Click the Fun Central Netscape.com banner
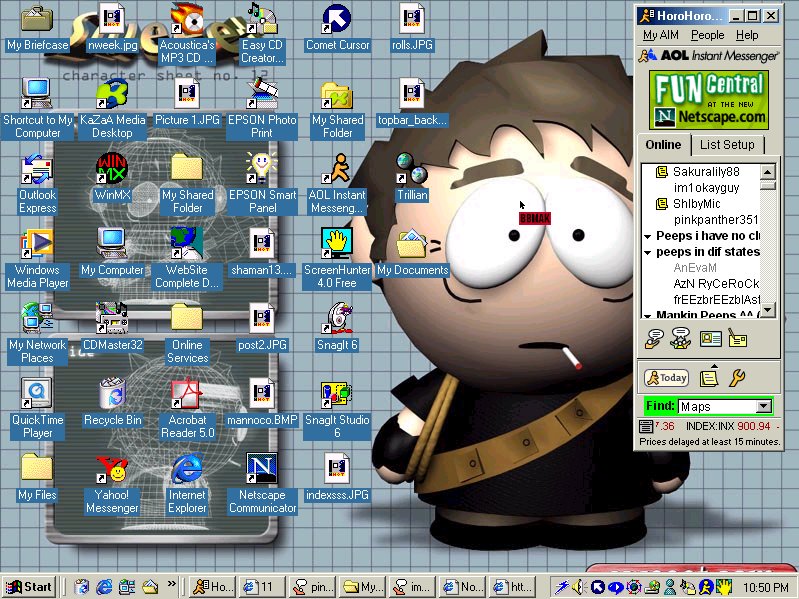 (x=709, y=100)
